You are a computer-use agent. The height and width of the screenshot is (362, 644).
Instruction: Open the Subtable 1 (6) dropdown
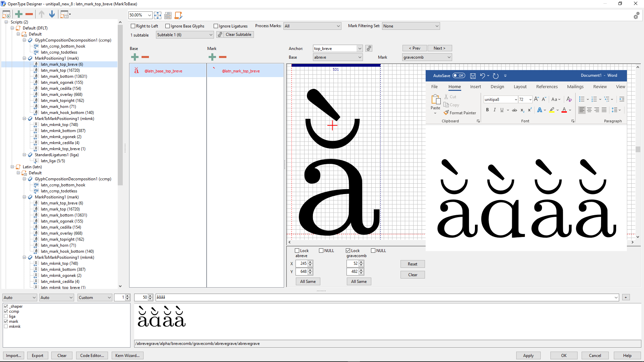pos(185,35)
